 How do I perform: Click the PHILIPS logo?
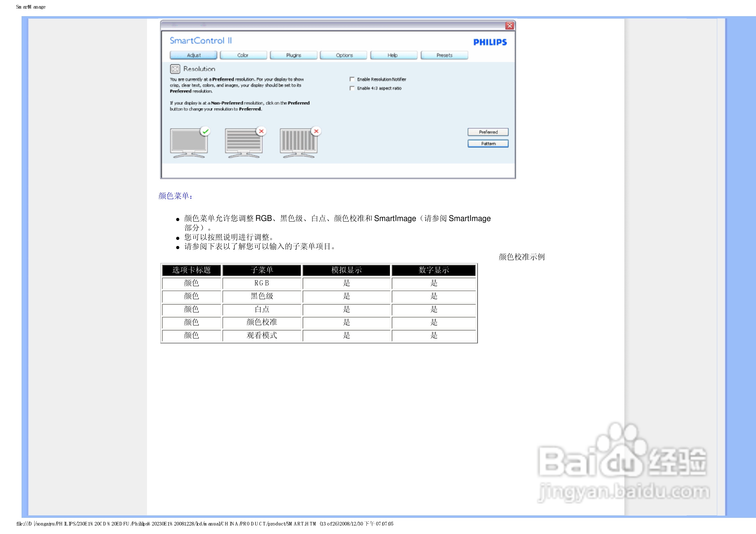pos(490,42)
